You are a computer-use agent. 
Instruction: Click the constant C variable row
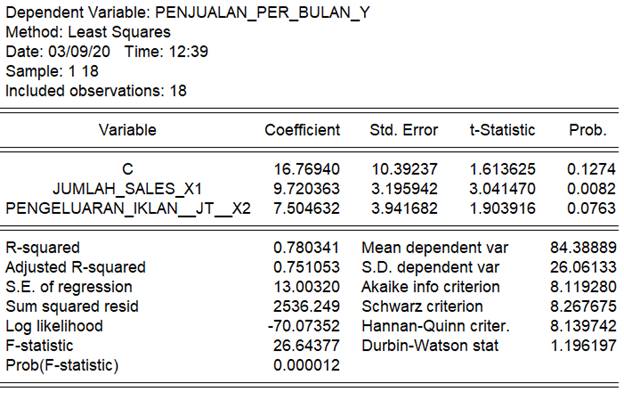[127, 169]
